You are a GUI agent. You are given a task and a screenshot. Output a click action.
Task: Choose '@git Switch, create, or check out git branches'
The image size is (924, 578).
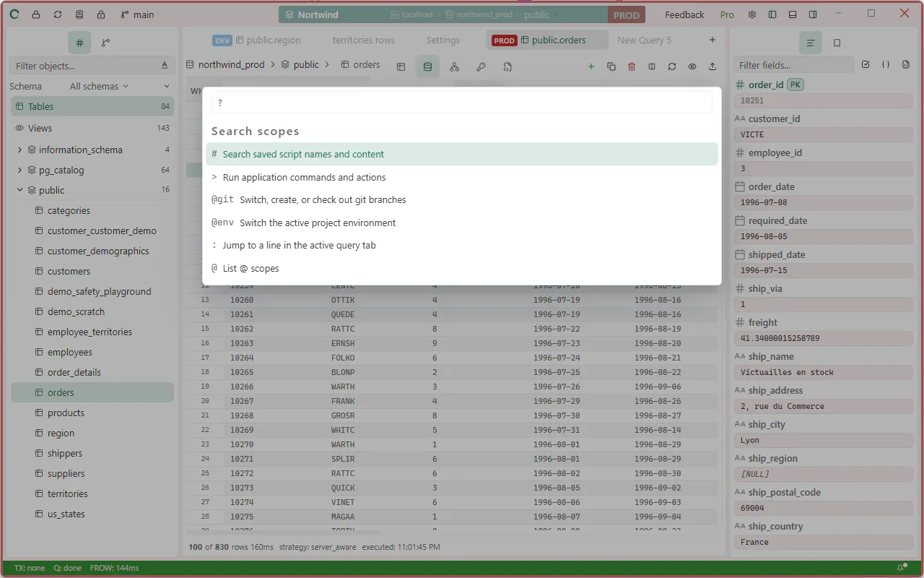[462, 199]
